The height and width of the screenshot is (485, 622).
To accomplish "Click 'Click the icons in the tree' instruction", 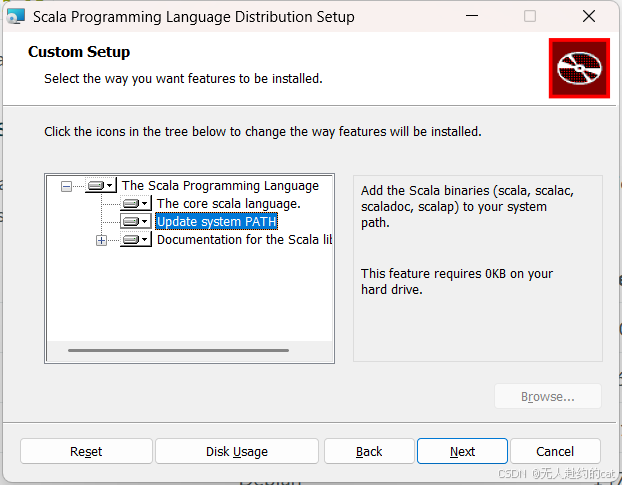I will tap(263, 131).
